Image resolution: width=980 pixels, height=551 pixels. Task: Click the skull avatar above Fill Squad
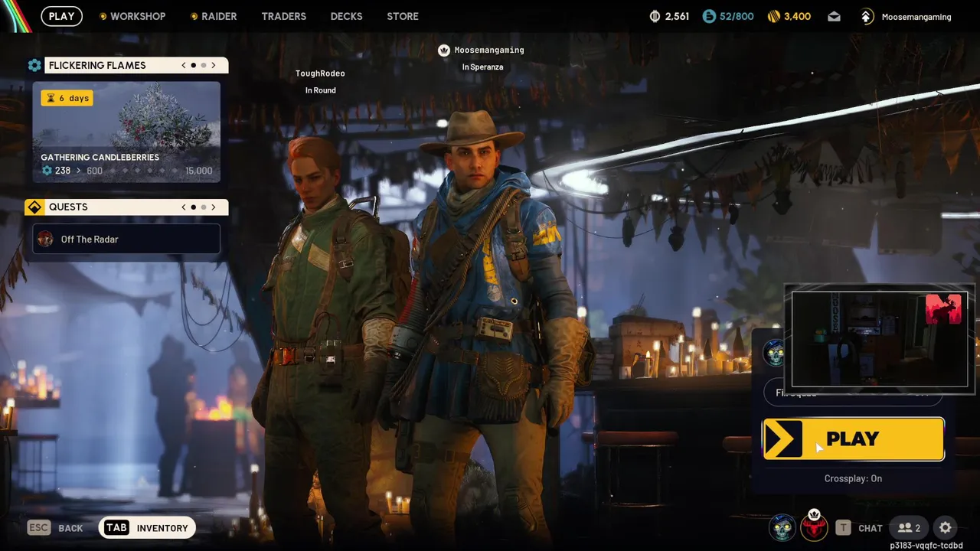click(776, 353)
